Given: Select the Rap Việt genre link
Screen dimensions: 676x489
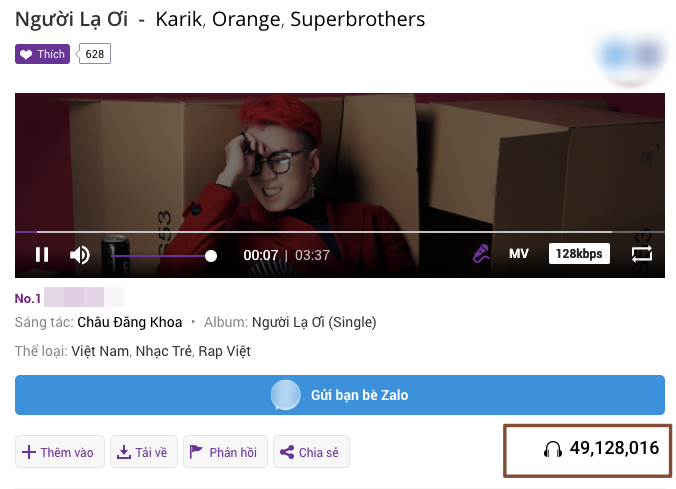Looking at the screenshot, I should (x=224, y=351).
